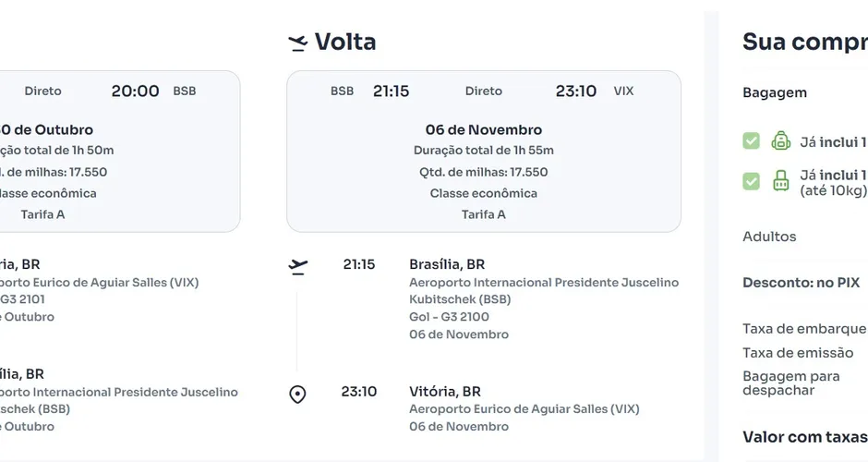Click the Adultos row in summary
The height and width of the screenshot is (462, 868).
(x=769, y=237)
